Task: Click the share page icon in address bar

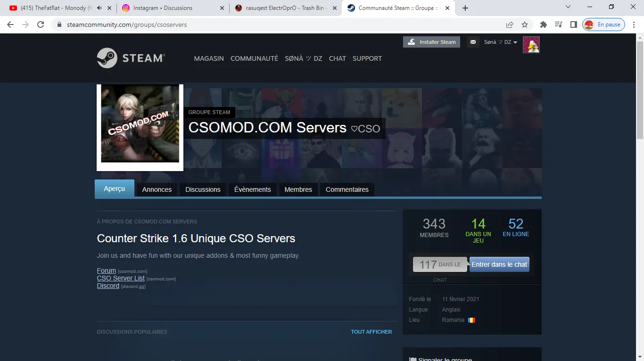Action: coord(510,25)
